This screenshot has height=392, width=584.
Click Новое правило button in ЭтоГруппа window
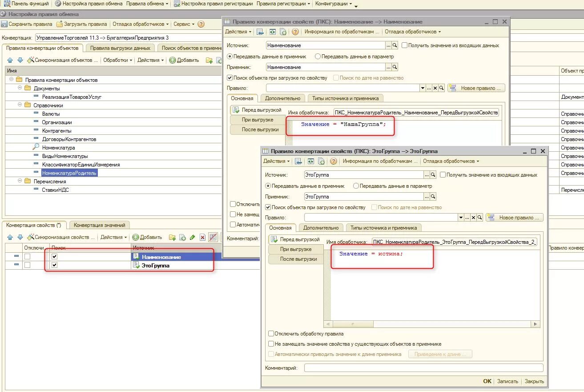[x=515, y=218]
